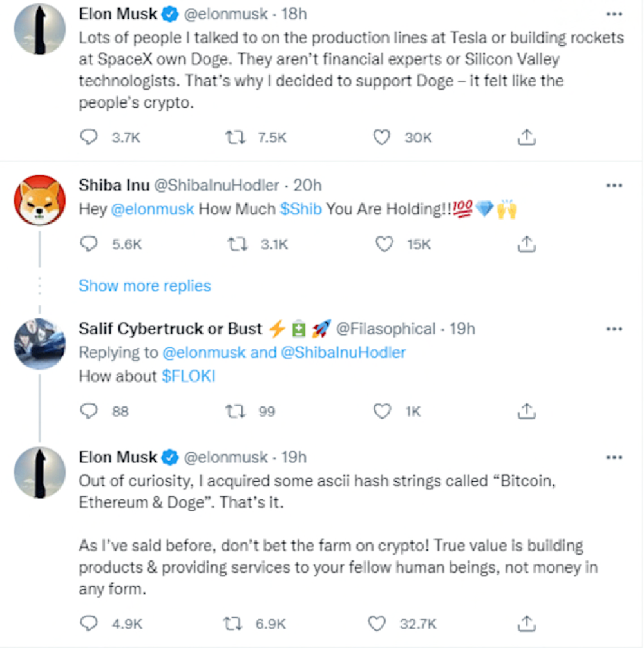This screenshot has width=644, height=648.
Task: Share the Shiba Inu tweet
Action: tap(527, 244)
